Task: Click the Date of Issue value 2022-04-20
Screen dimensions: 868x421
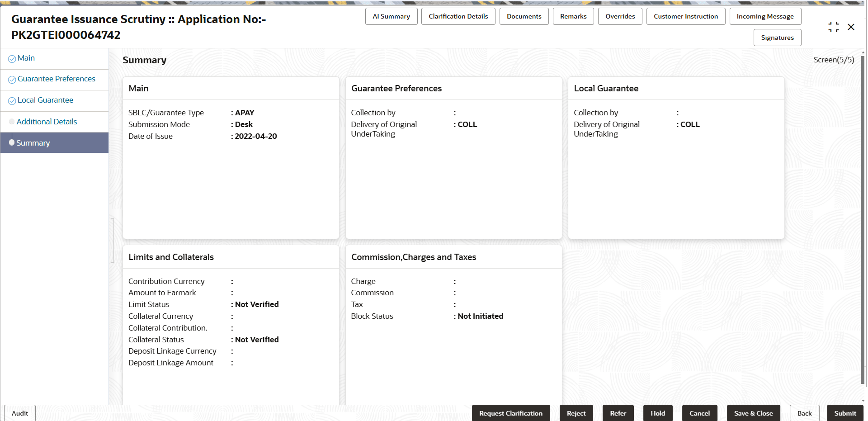Action: 256,136
